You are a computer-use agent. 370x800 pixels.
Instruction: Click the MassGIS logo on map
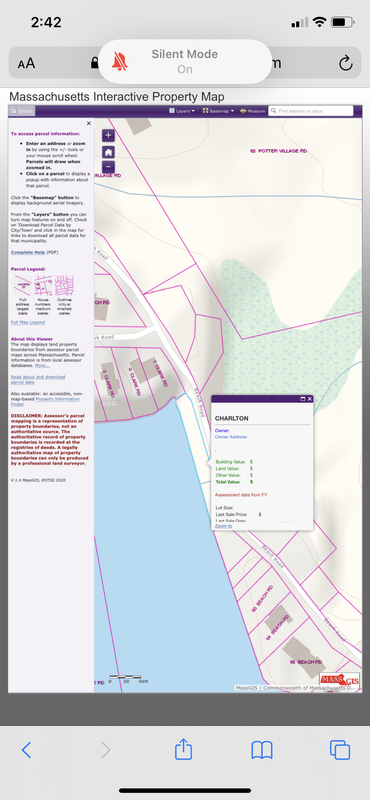click(x=339, y=680)
